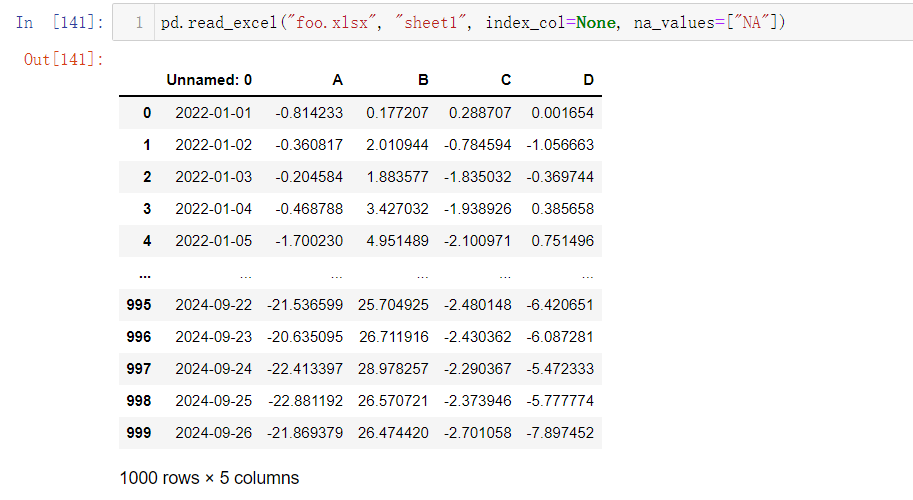Click value 28.978257
Screen dimensions: 913x500
click(393, 369)
